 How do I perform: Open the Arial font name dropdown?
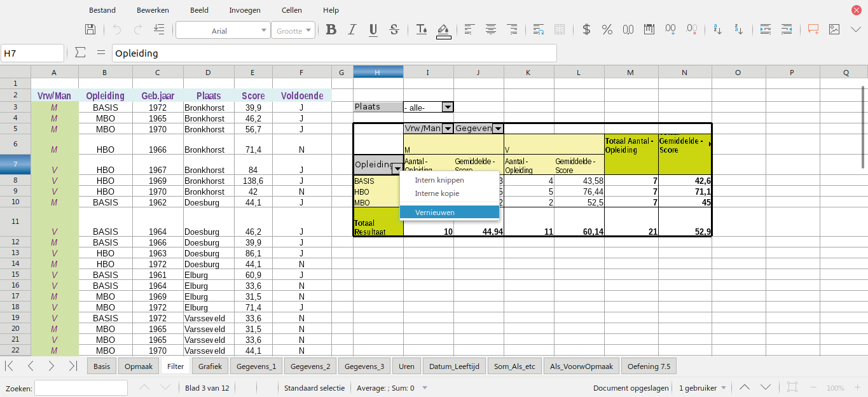(x=265, y=31)
